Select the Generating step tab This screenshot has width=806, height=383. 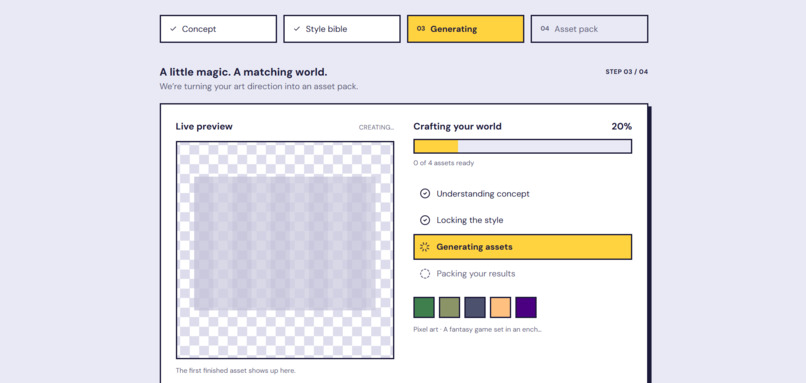pos(466,29)
